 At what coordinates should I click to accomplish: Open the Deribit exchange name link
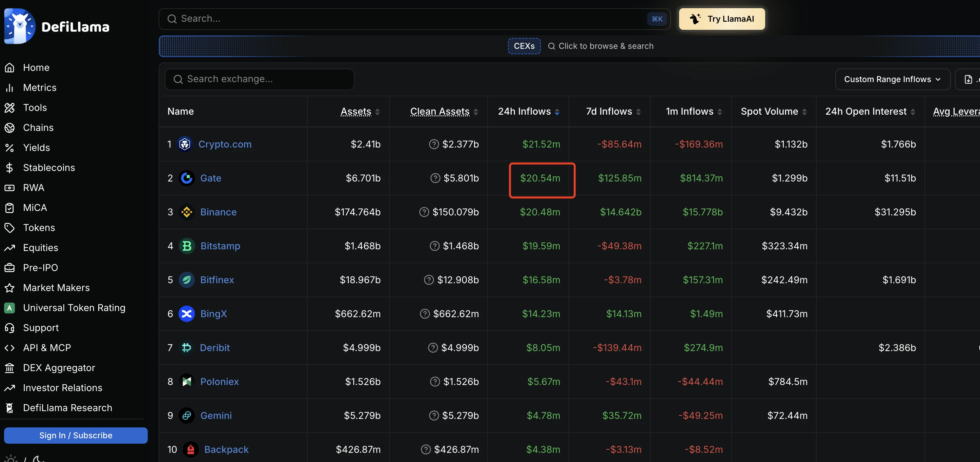pos(215,348)
